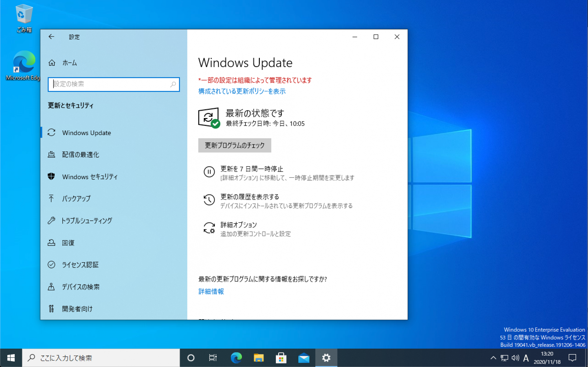Click the volume speaker tray icon
Image resolution: width=588 pixels, height=367 pixels.
coord(515,358)
